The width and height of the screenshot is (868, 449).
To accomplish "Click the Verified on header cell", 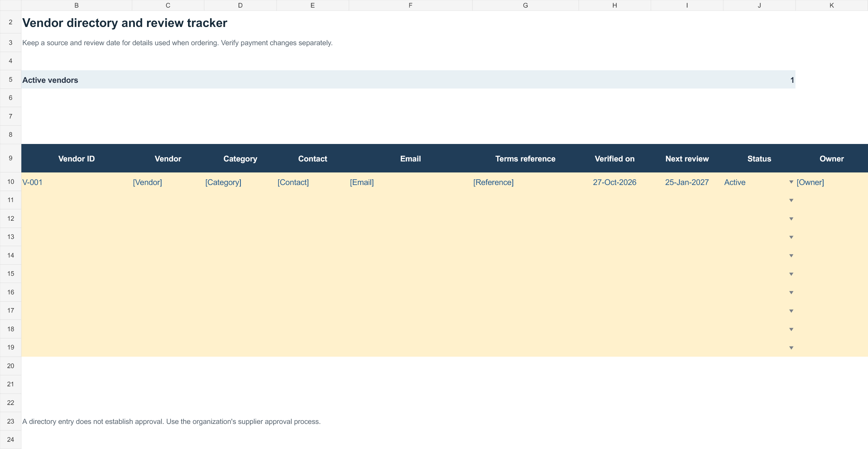I will point(615,158).
